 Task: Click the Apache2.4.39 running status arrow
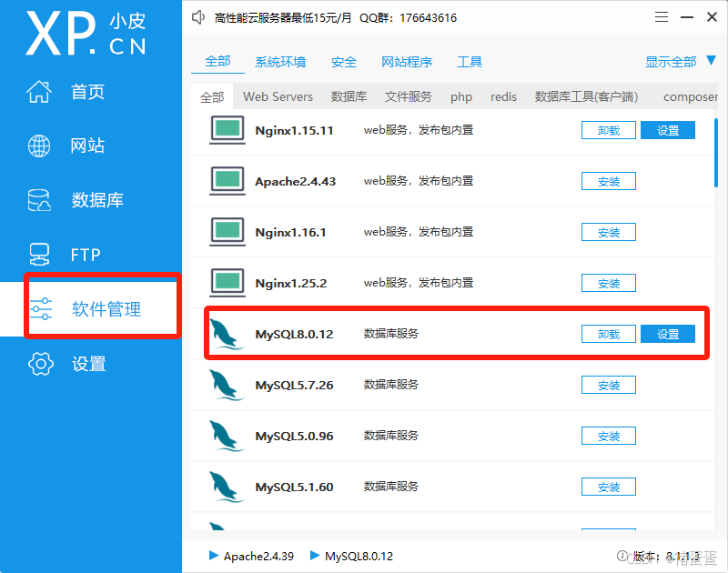pos(214,556)
